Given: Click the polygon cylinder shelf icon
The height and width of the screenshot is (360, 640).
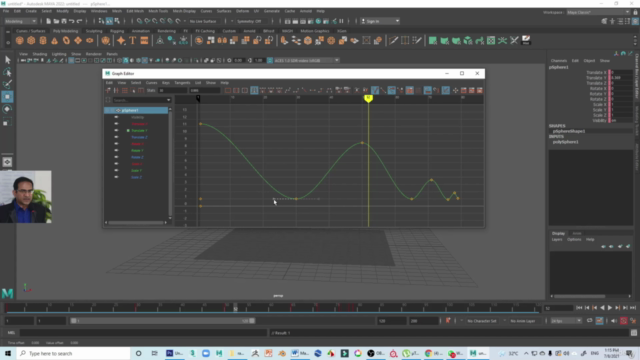Looking at the screenshot, I should coord(43,40).
